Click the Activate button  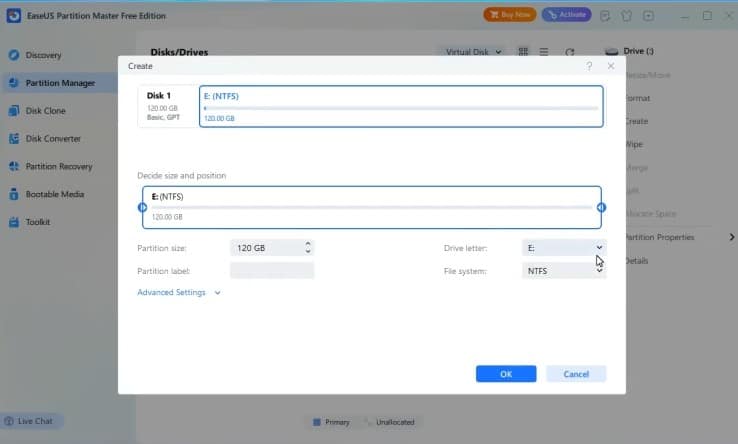click(567, 15)
